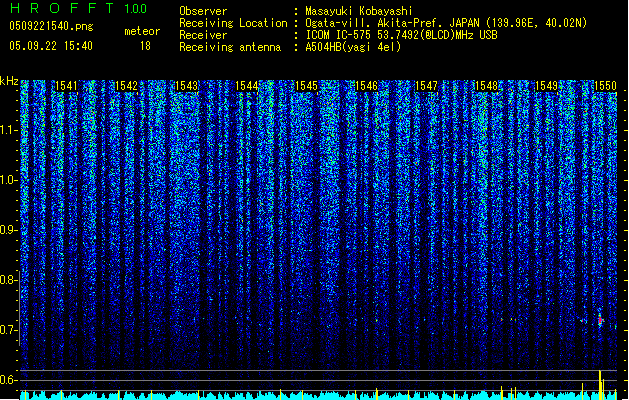Click the kHz axis unit label
Screen dimensions: 629x400
coord(9,81)
